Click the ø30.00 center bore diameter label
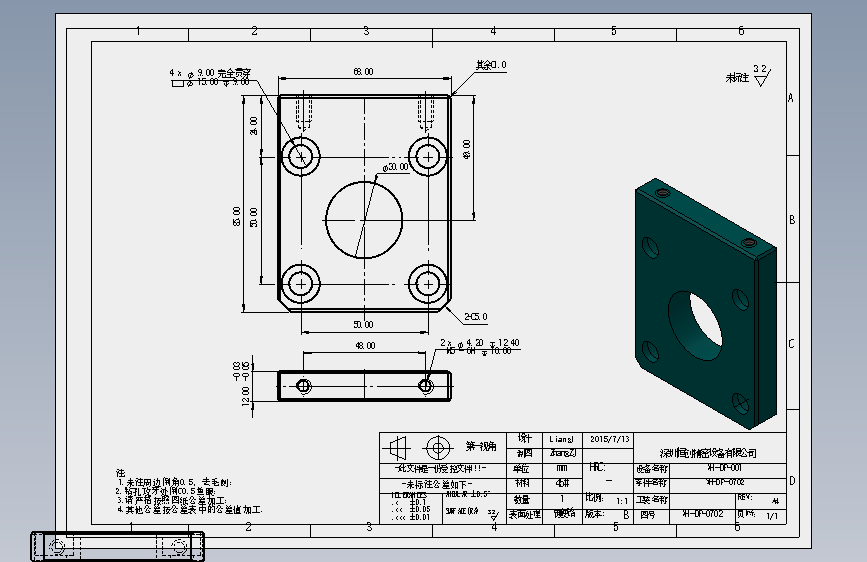 [395, 167]
